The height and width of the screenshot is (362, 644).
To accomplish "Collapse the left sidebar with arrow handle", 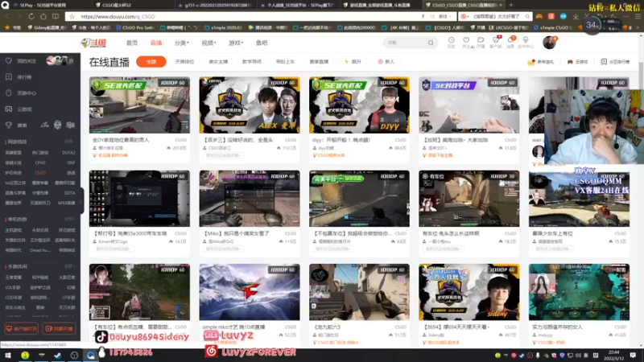I will pyautogui.click(x=81, y=200).
